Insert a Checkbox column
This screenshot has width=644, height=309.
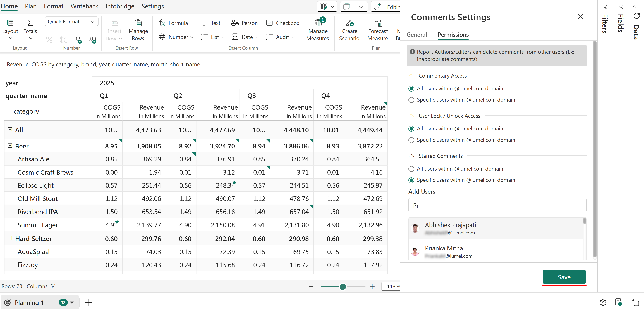point(283,23)
